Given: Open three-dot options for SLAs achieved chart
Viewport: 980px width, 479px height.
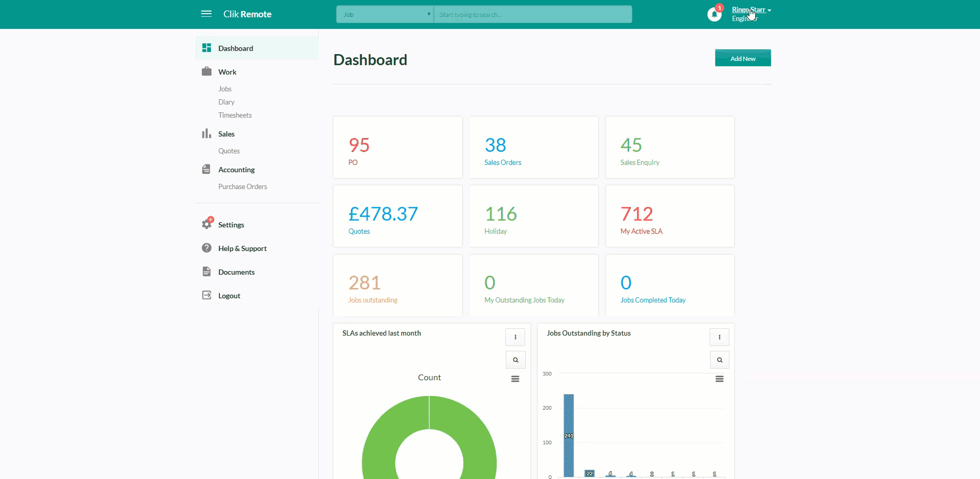Looking at the screenshot, I should point(515,337).
